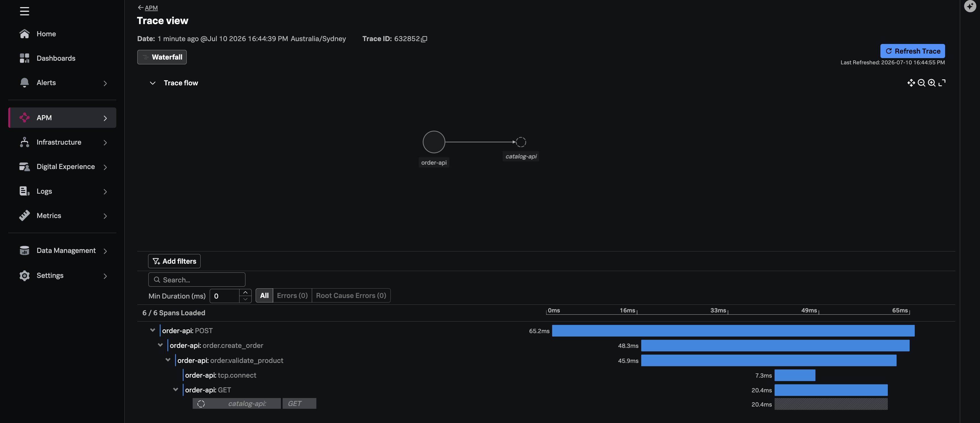Image resolution: width=980 pixels, height=423 pixels.
Task: Show only Errors (0) spans
Action: click(x=292, y=295)
